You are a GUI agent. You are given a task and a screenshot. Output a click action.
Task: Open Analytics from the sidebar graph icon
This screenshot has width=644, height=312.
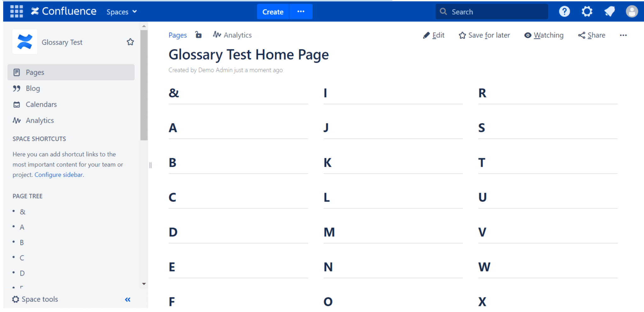click(17, 120)
